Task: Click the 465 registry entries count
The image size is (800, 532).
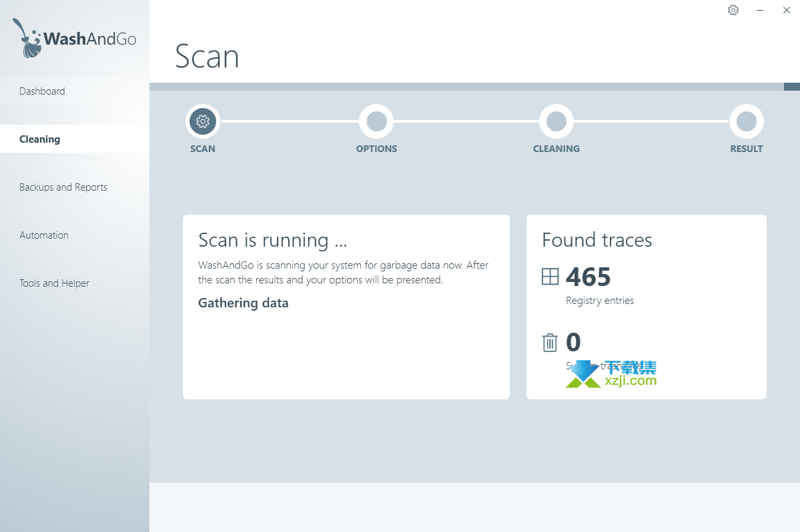Action: pyautogui.click(x=588, y=277)
